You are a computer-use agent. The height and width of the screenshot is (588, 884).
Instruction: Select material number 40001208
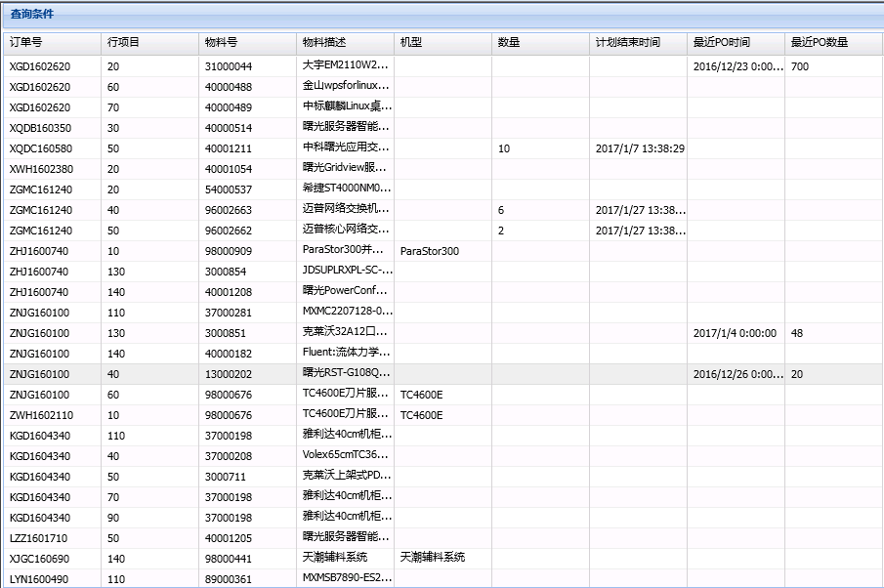(247, 291)
